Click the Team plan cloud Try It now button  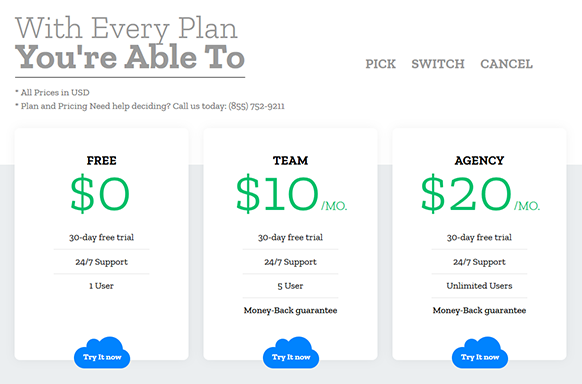[x=291, y=353]
